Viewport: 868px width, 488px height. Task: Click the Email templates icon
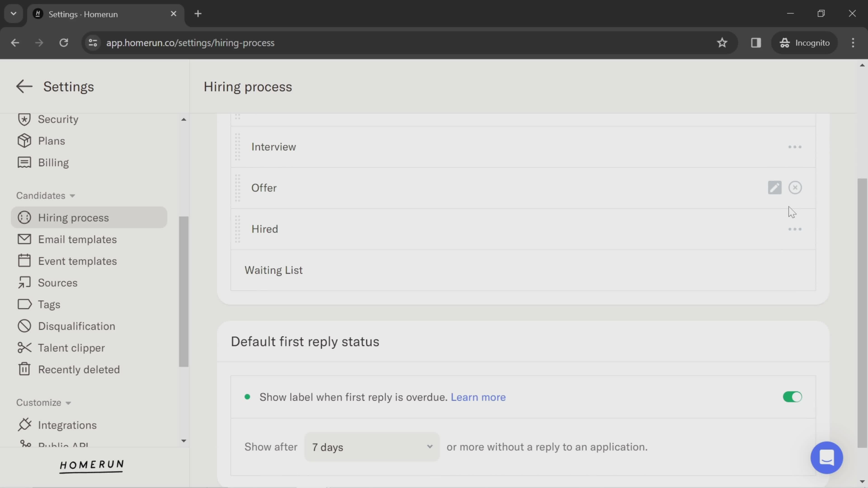coord(24,239)
